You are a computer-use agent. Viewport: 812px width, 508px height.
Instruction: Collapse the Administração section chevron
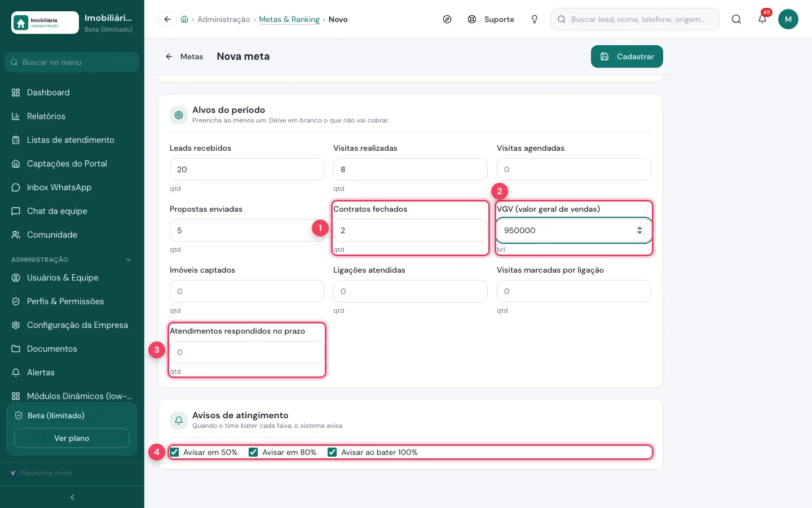pos(129,260)
